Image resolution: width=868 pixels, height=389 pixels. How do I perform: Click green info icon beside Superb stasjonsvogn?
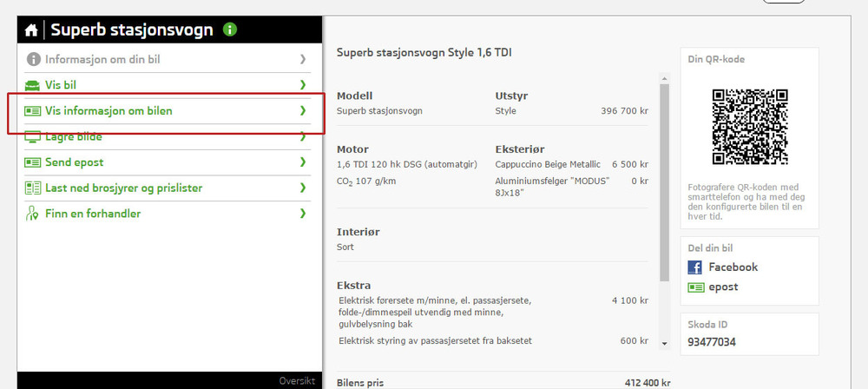coord(229,30)
